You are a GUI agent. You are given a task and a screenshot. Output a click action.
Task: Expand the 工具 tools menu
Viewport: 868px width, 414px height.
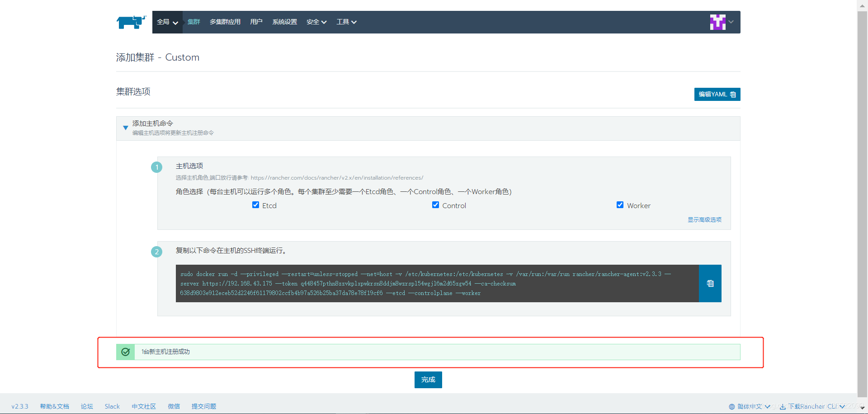tap(346, 22)
